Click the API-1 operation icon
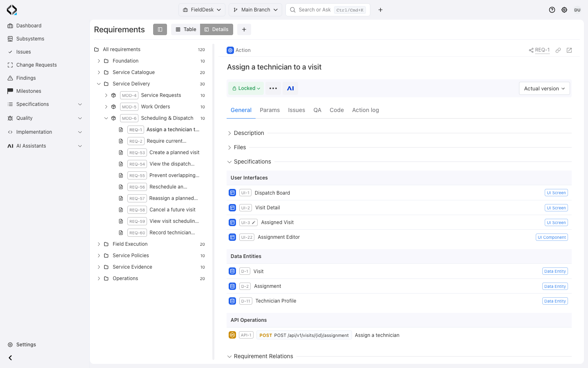The image size is (588, 368). tap(232, 335)
